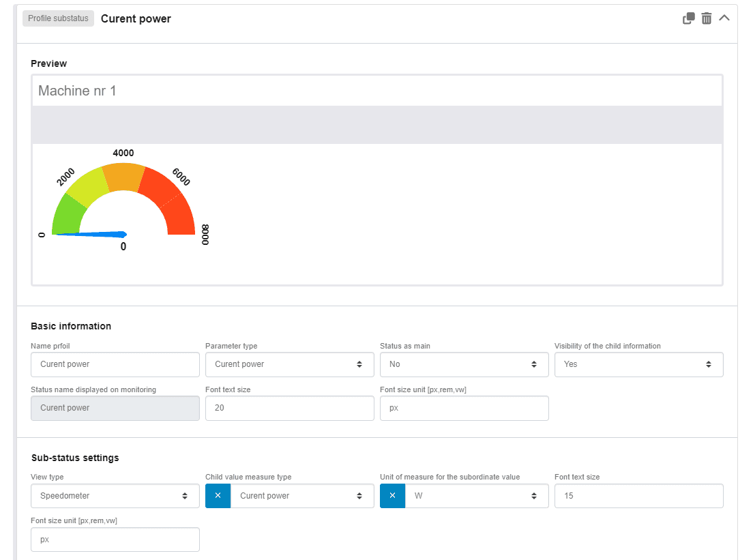Edit the Sub-status Font text size 15 field

click(638, 496)
